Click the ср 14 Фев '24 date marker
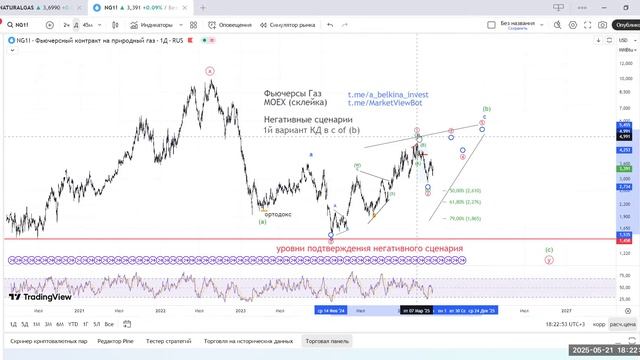This screenshot has height=360, width=640. click(x=331, y=311)
